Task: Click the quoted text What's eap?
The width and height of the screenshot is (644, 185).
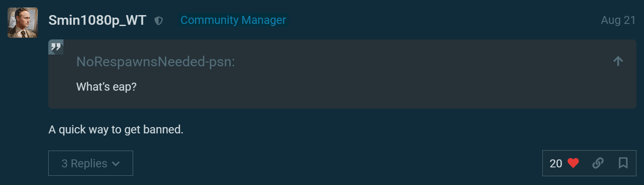Action: point(106,87)
